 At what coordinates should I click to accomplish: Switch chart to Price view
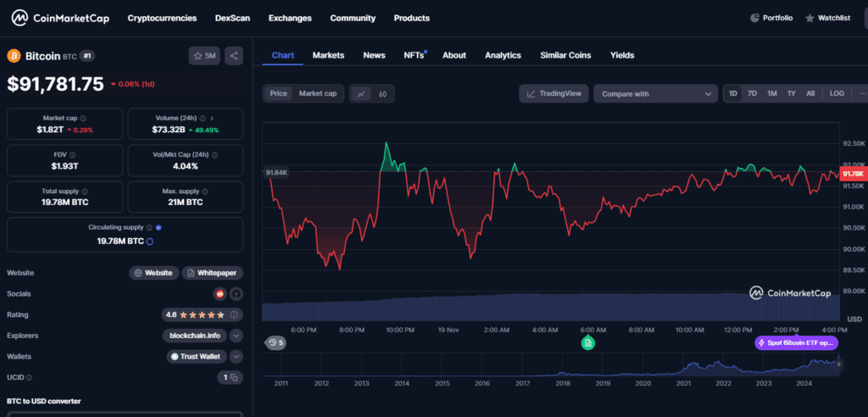point(278,93)
